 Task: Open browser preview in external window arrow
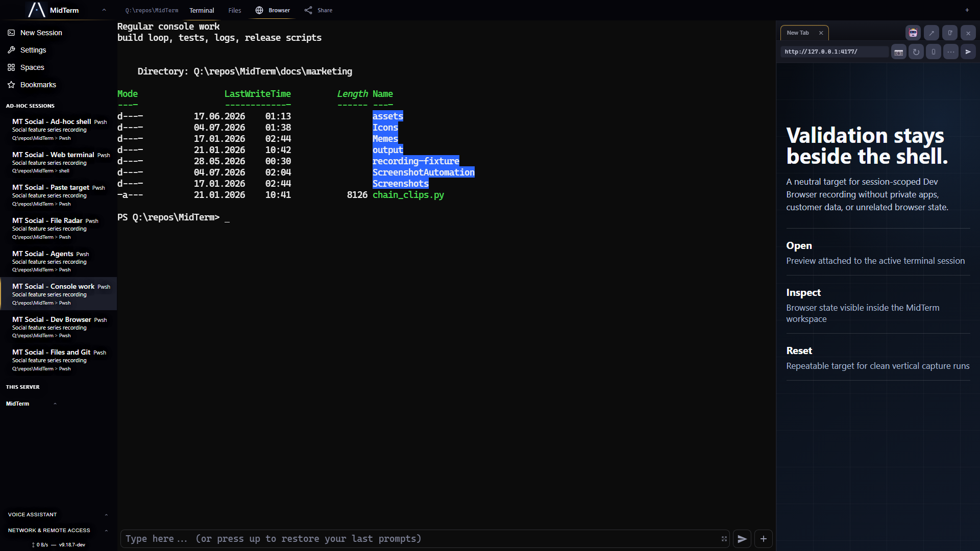[x=932, y=33]
